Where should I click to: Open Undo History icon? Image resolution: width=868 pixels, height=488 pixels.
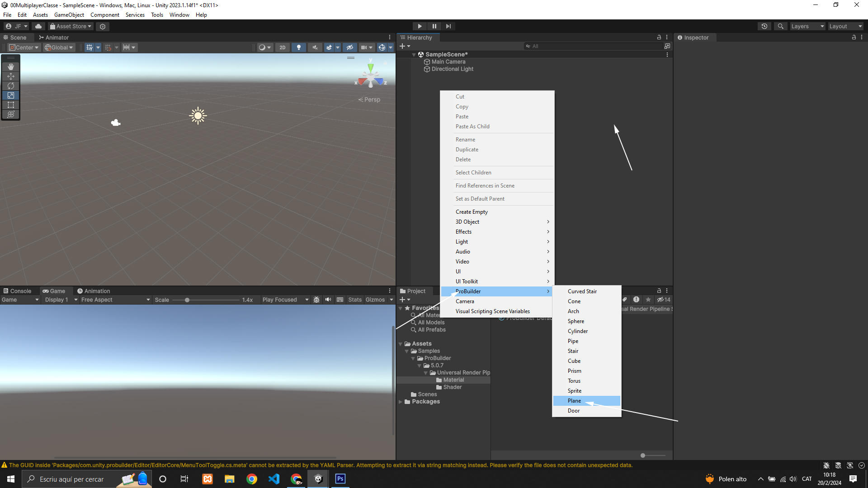pyautogui.click(x=764, y=26)
